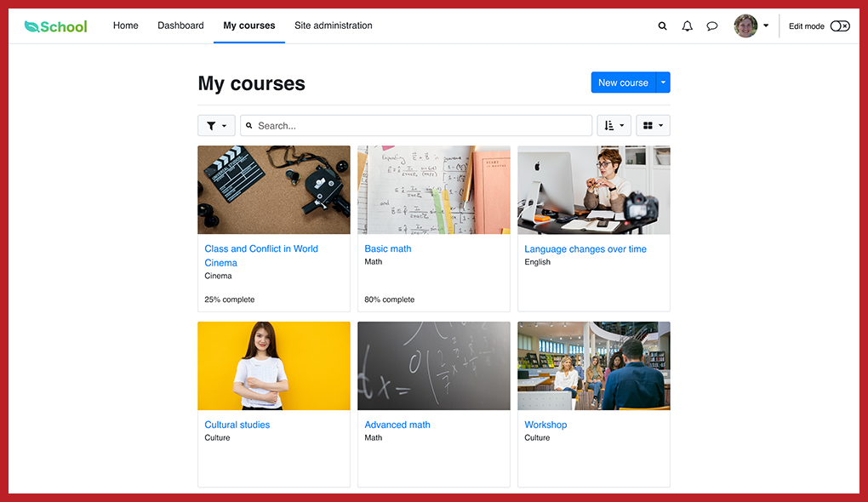Go to Home tab

pyautogui.click(x=126, y=26)
